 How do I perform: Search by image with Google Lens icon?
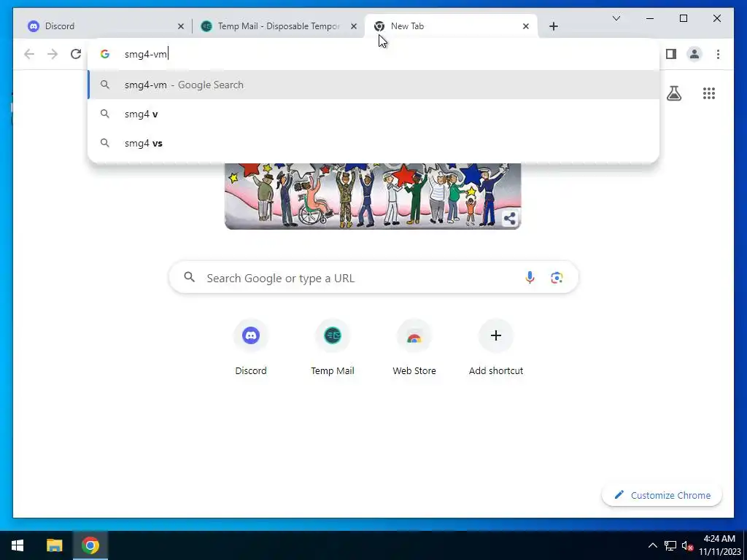[x=557, y=278]
